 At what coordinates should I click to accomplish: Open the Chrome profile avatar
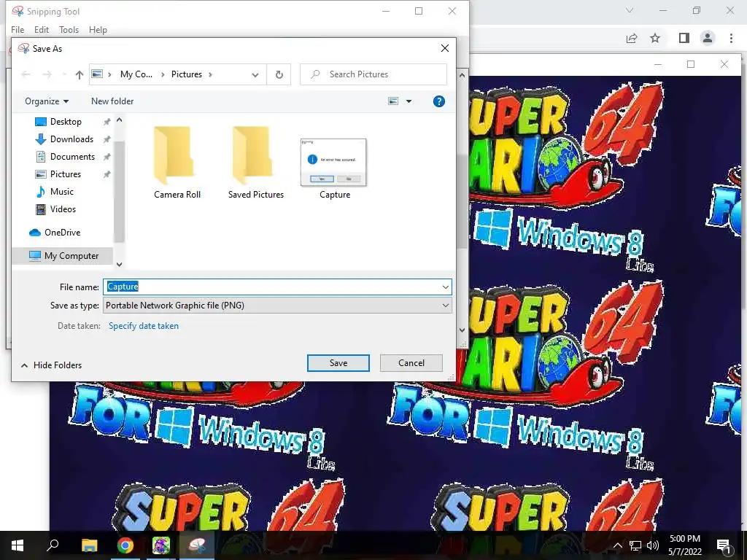708,38
